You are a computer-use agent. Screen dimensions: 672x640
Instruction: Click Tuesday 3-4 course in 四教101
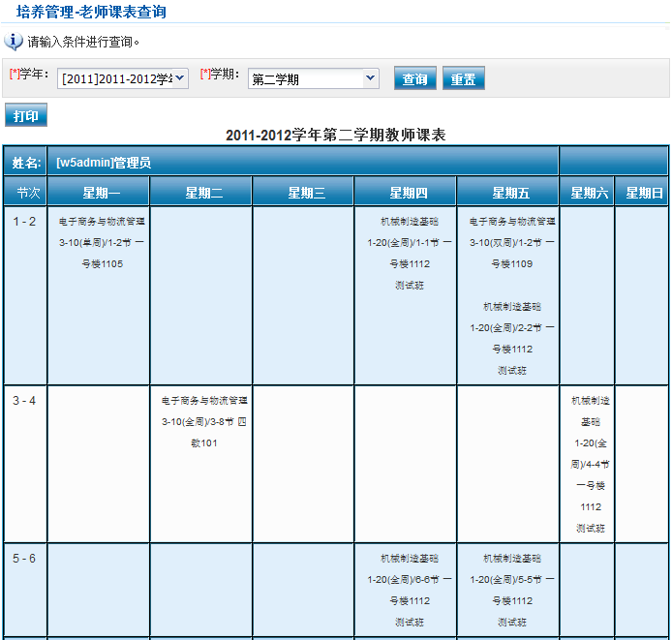click(202, 421)
